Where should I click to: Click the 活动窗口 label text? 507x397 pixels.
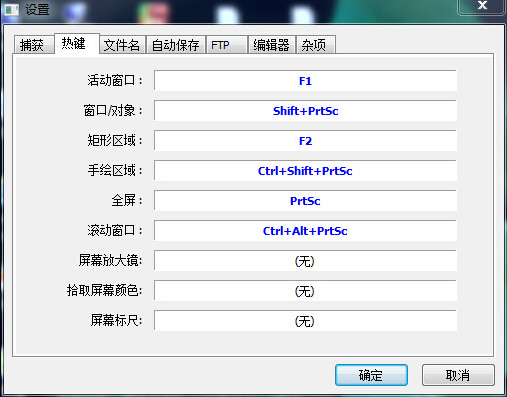pos(115,80)
